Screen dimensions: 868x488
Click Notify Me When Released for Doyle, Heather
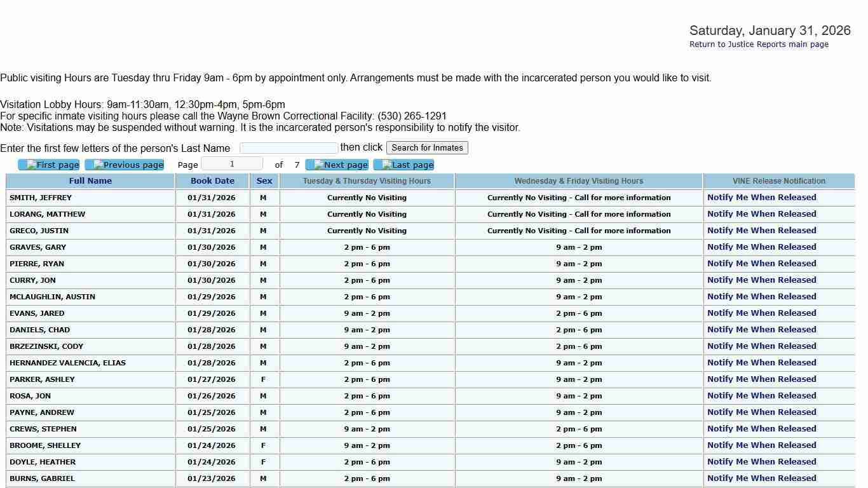761,462
